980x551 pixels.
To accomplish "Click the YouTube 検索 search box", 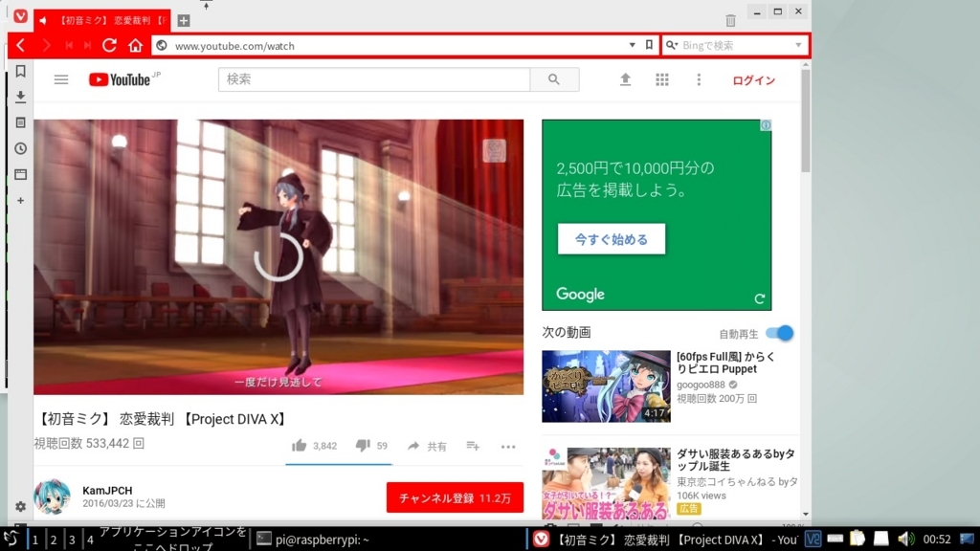I will pyautogui.click(x=374, y=79).
